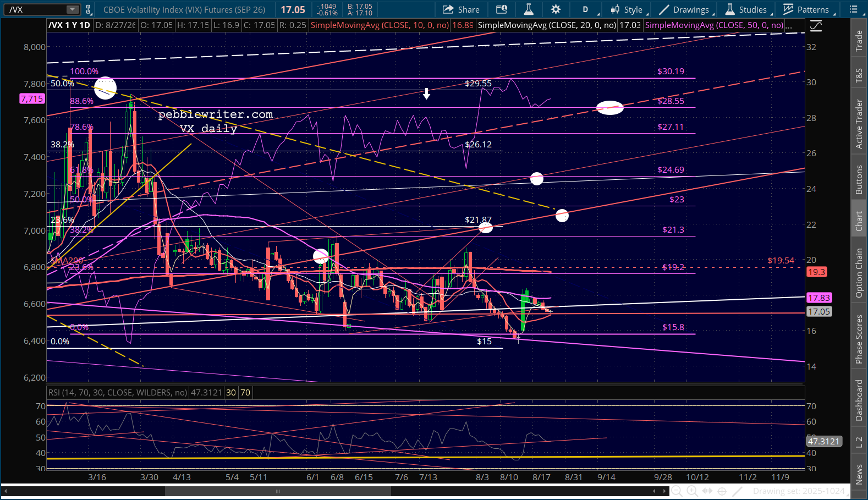The height and width of the screenshot is (500, 868).
Task: Click the $24.69 level label
Action: (x=671, y=170)
